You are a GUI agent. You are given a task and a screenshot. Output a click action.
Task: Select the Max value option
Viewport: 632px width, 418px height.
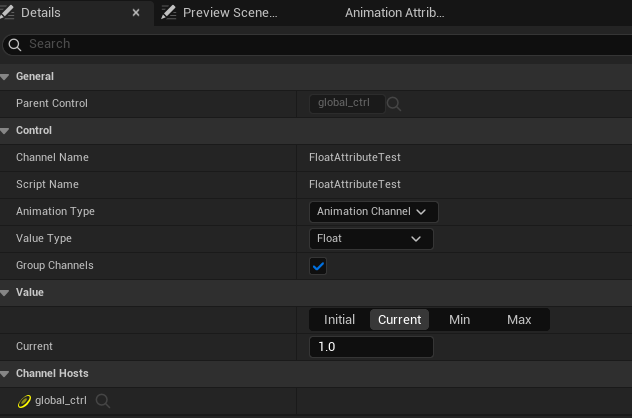519,320
